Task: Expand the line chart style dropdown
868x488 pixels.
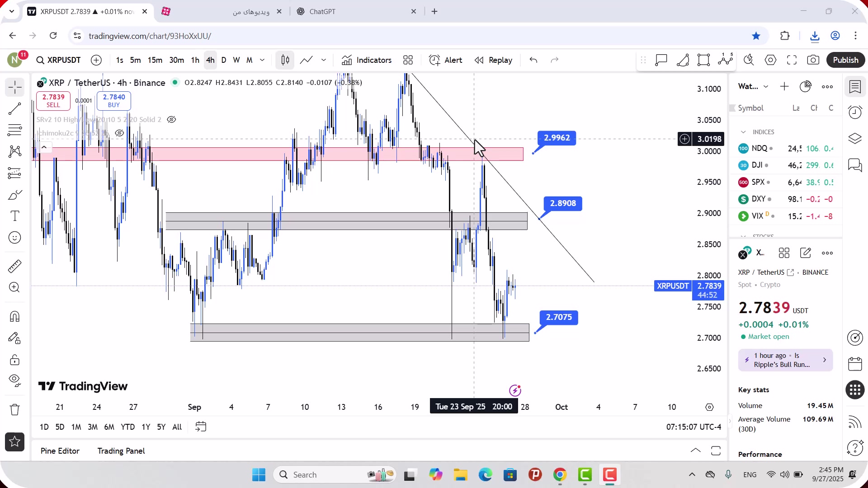Action: pos(324,60)
